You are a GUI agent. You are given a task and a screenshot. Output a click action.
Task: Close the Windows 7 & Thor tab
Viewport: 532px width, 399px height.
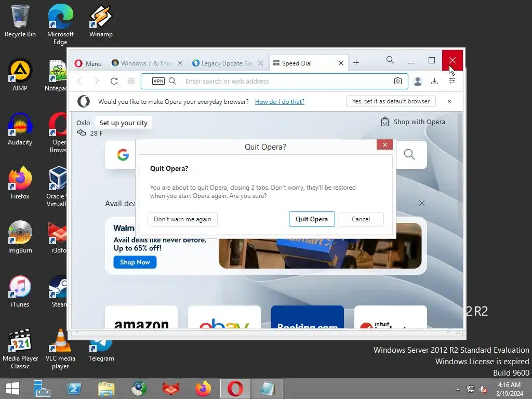click(x=180, y=63)
